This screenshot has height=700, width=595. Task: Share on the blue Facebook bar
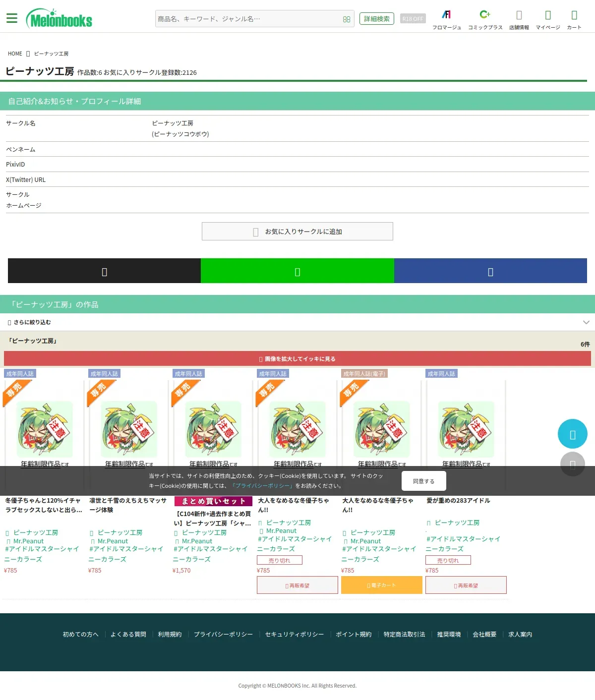(x=490, y=271)
